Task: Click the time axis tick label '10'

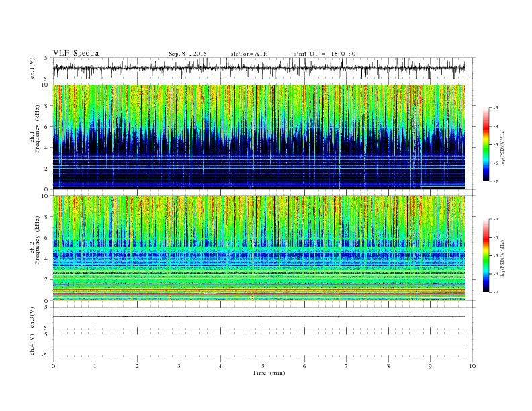Action: (x=472, y=366)
